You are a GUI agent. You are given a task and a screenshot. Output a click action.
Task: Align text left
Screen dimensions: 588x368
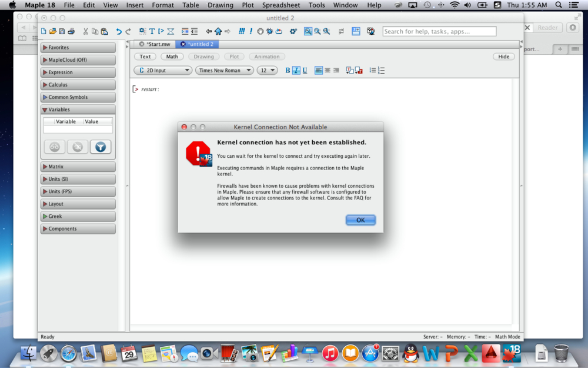pyautogui.click(x=318, y=71)
